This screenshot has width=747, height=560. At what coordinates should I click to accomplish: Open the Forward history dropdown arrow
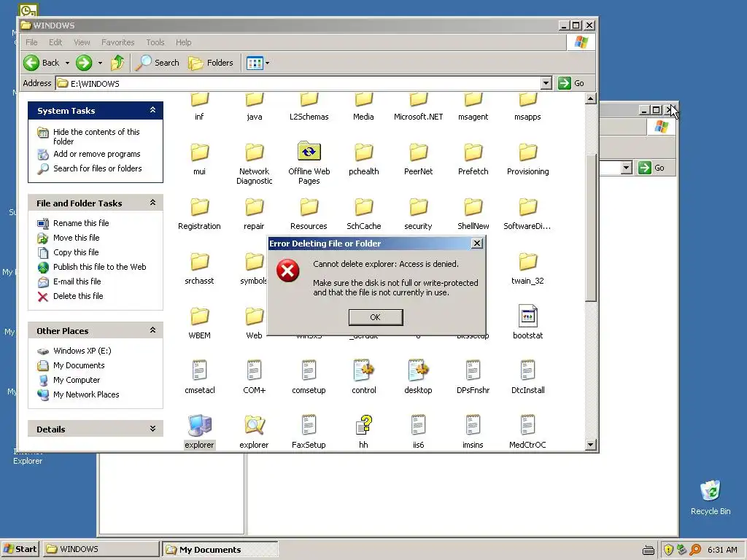pyautogui.click(x=100, y=63)
